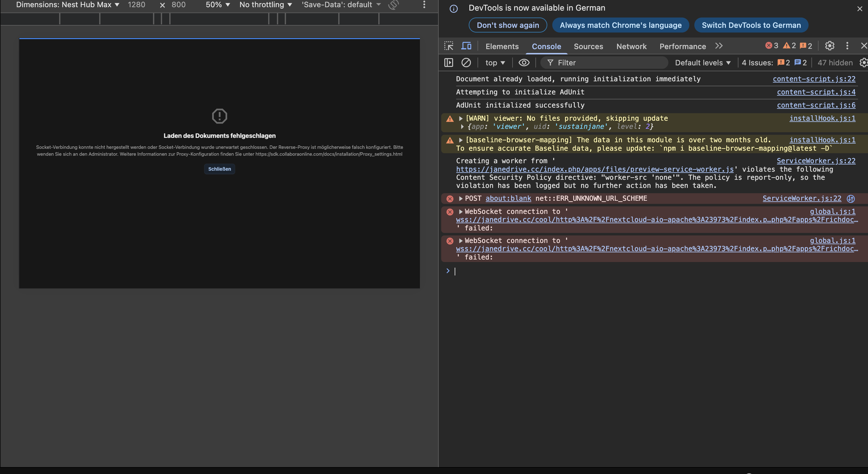The height and width of the screenshot is (474, 868).
Task: Click the clear console icon
Action: 466,63
